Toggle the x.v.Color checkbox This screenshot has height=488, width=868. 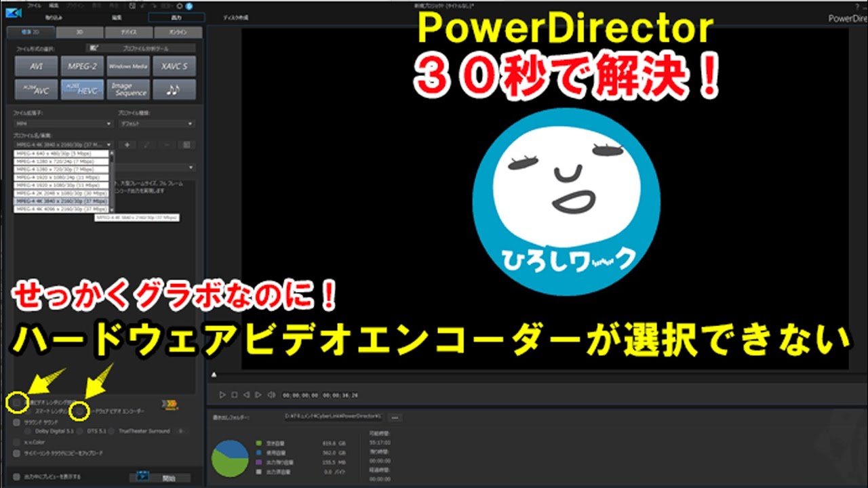tap(17, 442)
